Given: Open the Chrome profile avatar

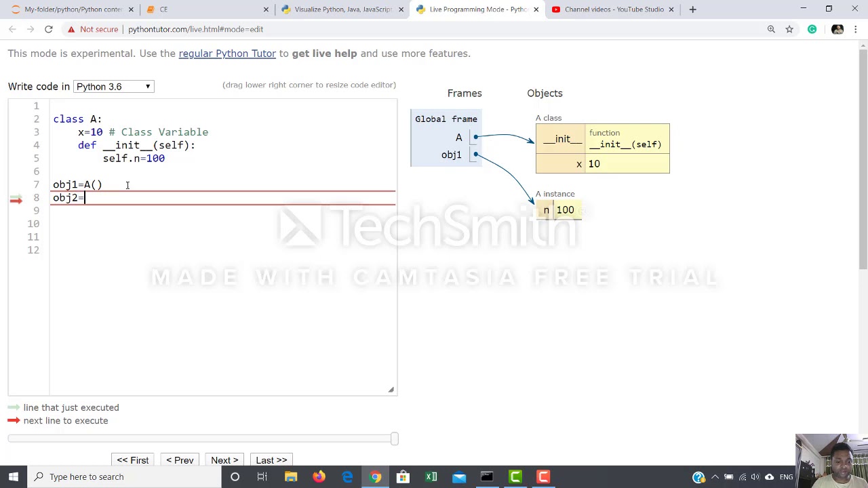Looking at the screenshot, I should 837,29.
